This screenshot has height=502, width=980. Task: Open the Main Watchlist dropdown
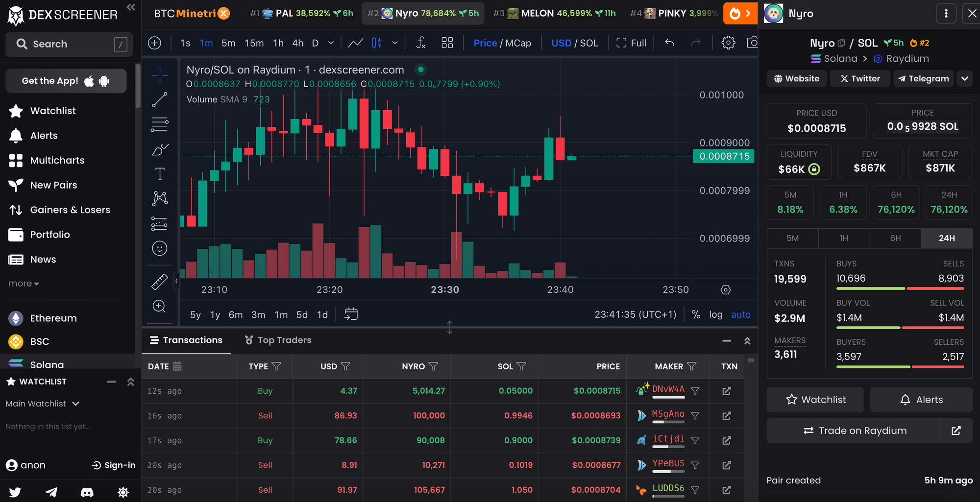tap(43, 404)
